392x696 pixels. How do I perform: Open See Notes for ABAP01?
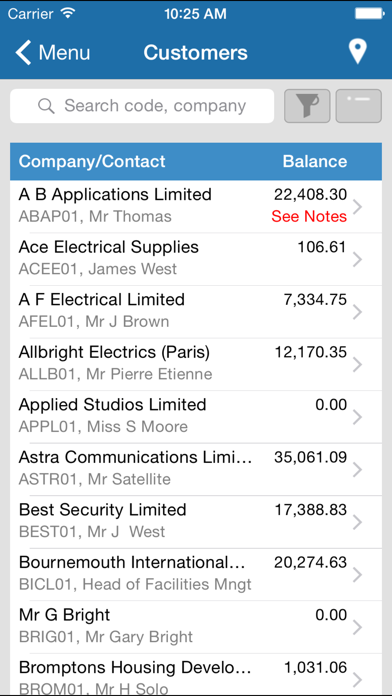pos(309,216)
